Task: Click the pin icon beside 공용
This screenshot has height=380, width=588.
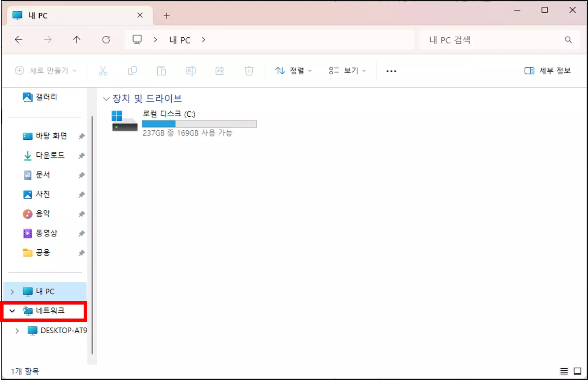Action: (x=81, y=253)
